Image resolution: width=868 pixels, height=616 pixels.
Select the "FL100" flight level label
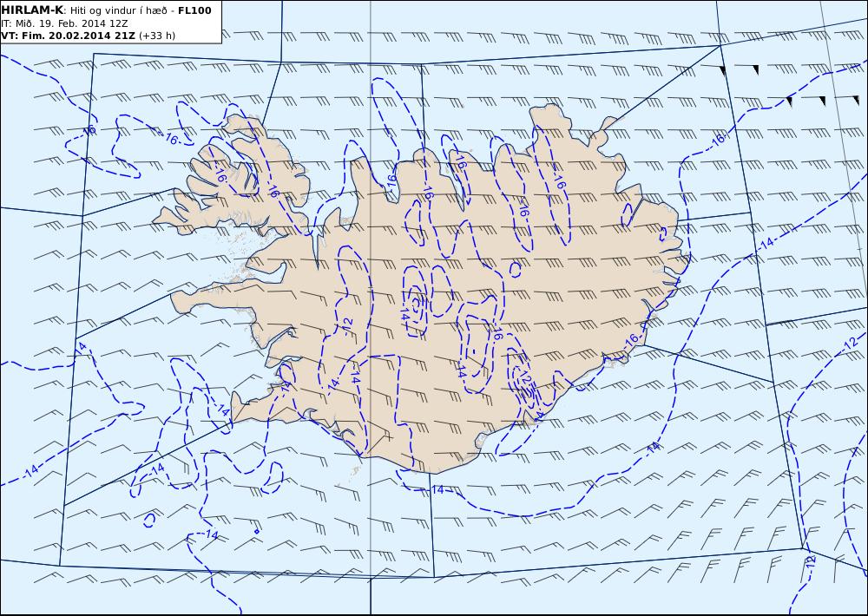194,10
